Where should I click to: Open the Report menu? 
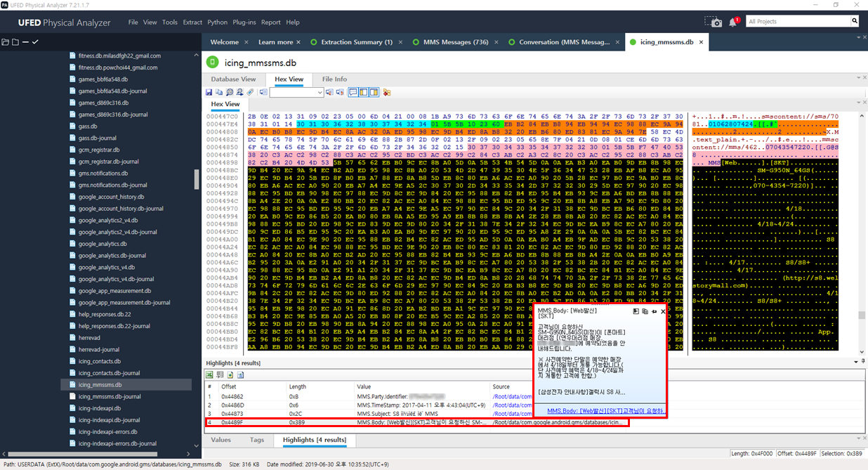tap(271, 22)
